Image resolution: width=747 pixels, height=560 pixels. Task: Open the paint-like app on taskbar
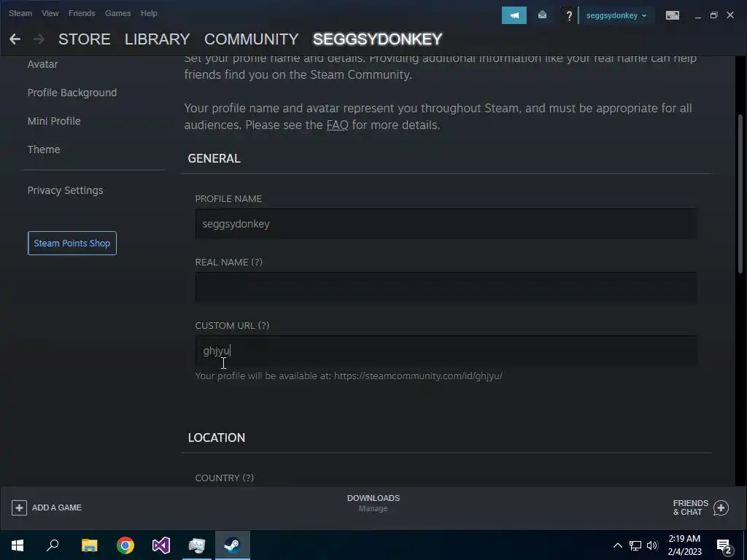197,545
